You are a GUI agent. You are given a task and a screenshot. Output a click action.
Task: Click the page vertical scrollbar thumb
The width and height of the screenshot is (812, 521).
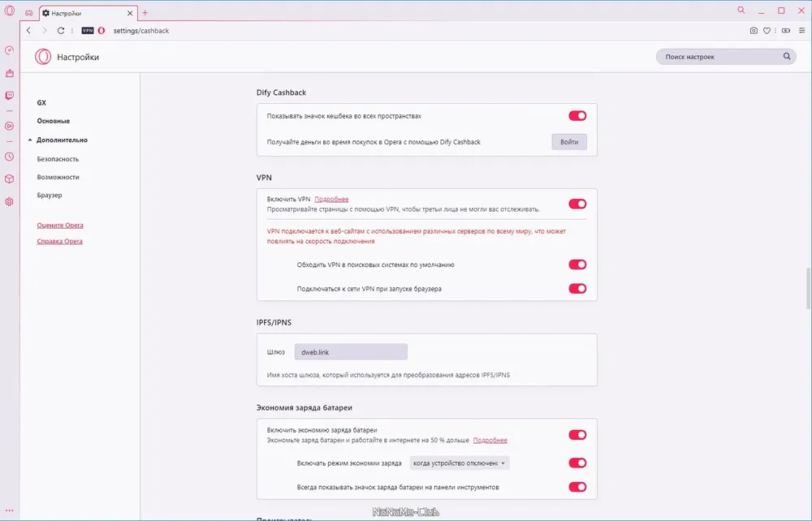coord(808,287)
